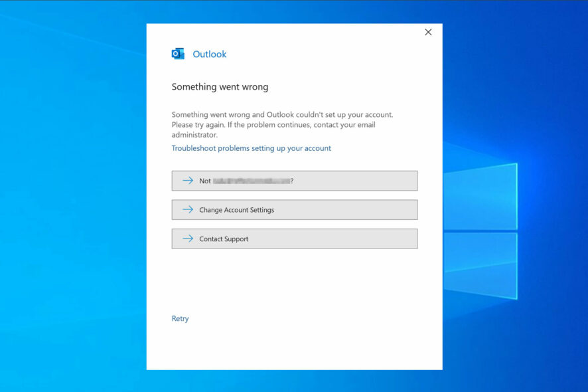Click desktop background left of dialog
588x392 pixels.
[x=73, y=195]
